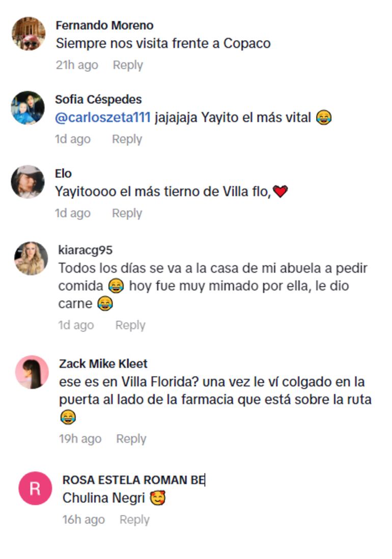This screenshot has height=559, width=392.
Task: Open Fernando Moreno's username link
Action: pos(105,25)
